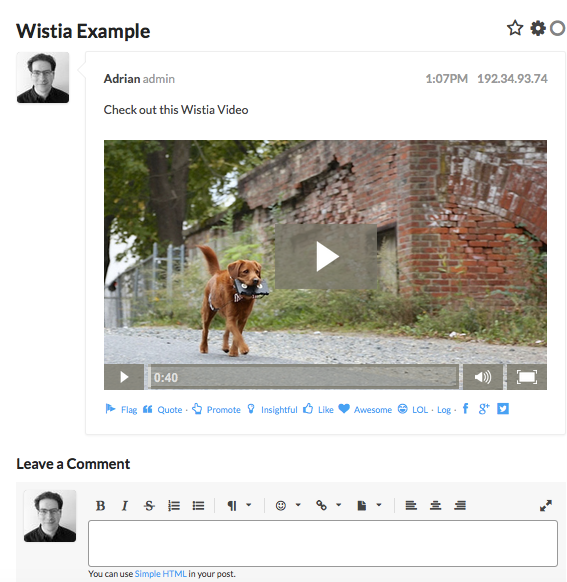The image size is (567, 582).
Task: Open the reaction Log link
Action: [x=443, y=410]
